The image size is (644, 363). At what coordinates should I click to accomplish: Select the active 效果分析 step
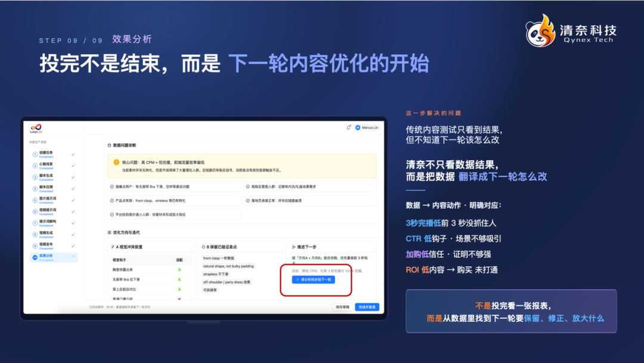point(54,257)
